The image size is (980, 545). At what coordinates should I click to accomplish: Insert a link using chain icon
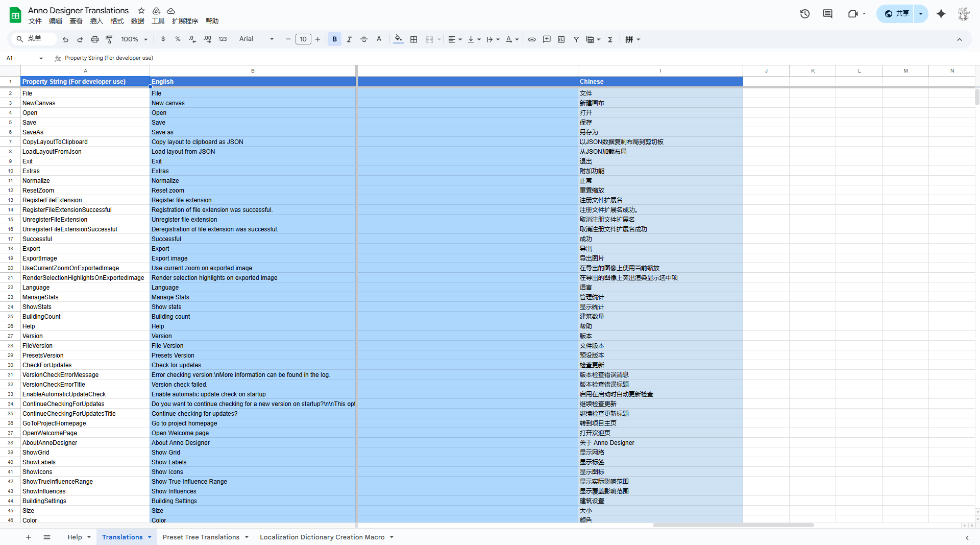(532, 39)
